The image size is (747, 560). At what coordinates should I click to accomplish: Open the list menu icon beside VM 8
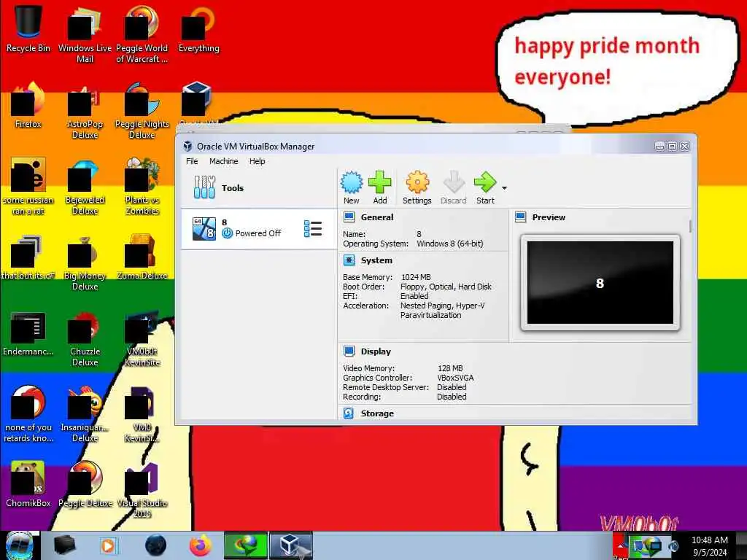point(312,228)
